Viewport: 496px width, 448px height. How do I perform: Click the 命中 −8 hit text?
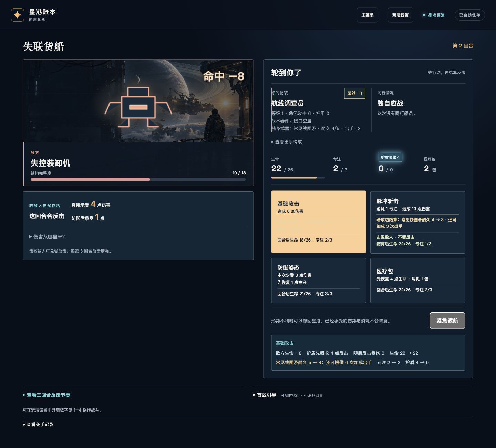(224, 76)
